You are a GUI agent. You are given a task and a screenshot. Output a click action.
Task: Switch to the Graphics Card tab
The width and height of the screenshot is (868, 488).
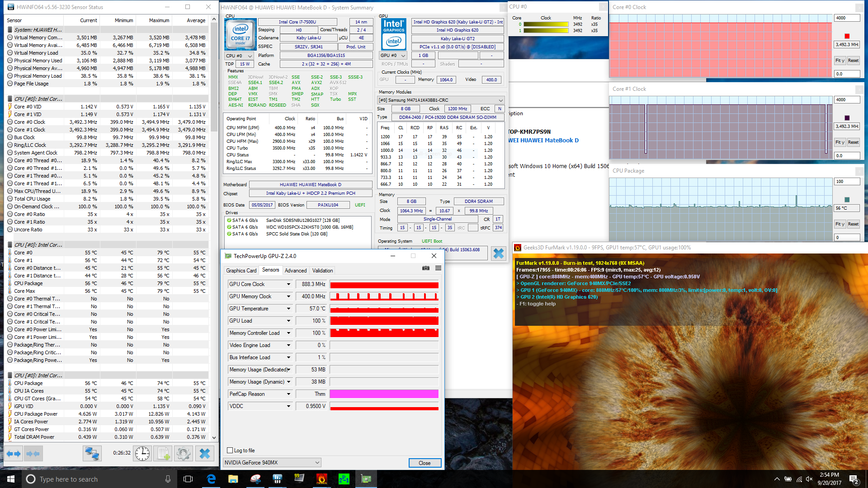point(241,271)
